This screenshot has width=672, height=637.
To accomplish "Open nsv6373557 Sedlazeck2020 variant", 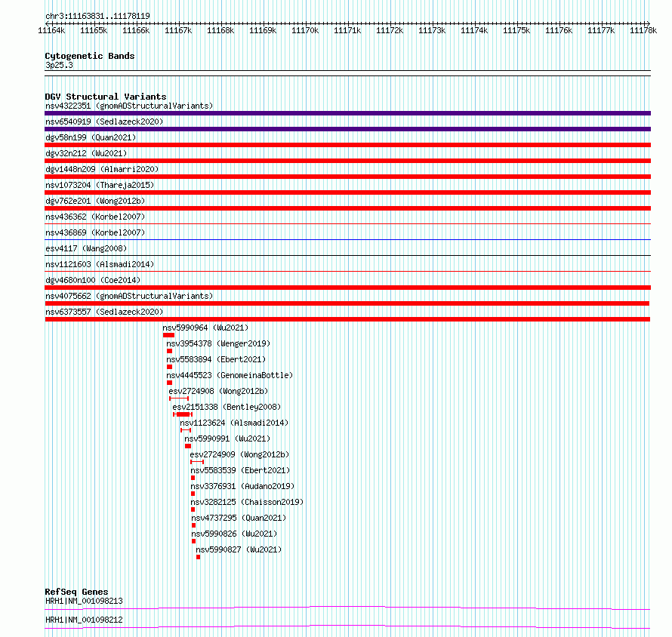I will (x=104, y=312).
